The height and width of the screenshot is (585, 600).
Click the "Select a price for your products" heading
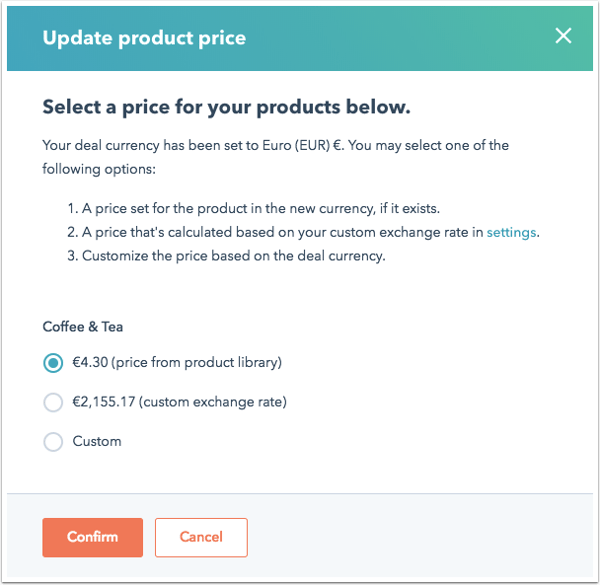pyautogui.click(x=227, y=106)
